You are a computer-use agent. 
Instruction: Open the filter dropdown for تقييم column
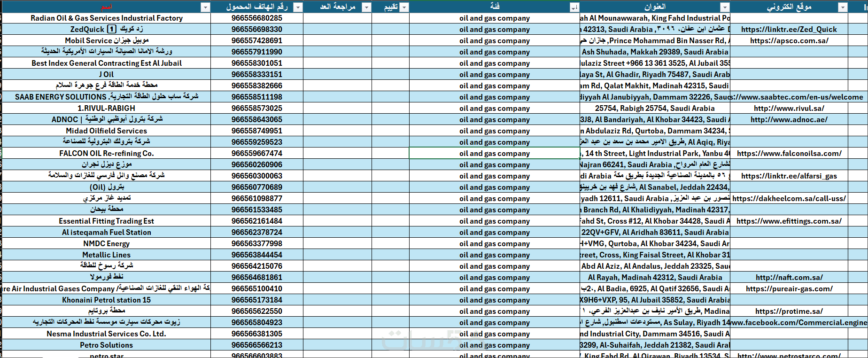click(x=404, y=7)
